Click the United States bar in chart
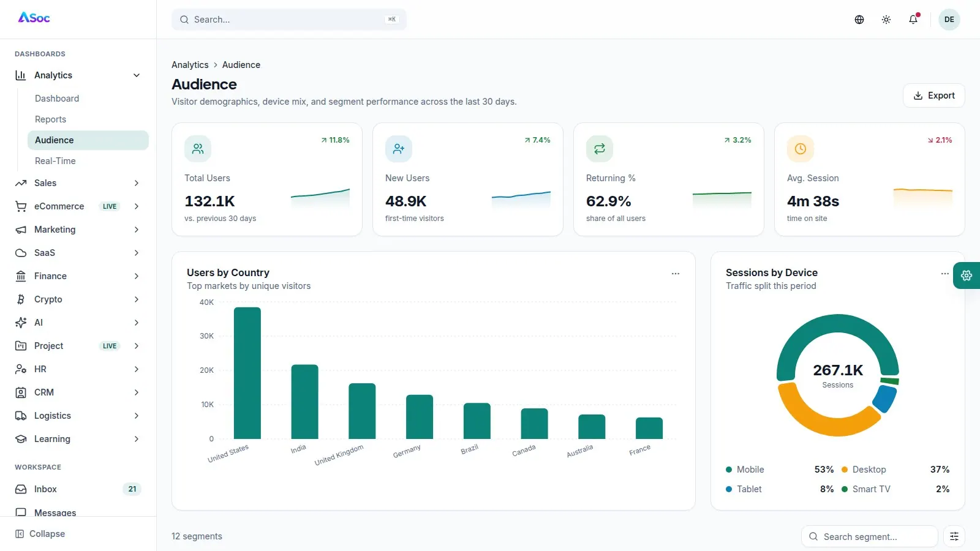Image resolution: width=980 pixels, height=551 pixels. [247, 373]
